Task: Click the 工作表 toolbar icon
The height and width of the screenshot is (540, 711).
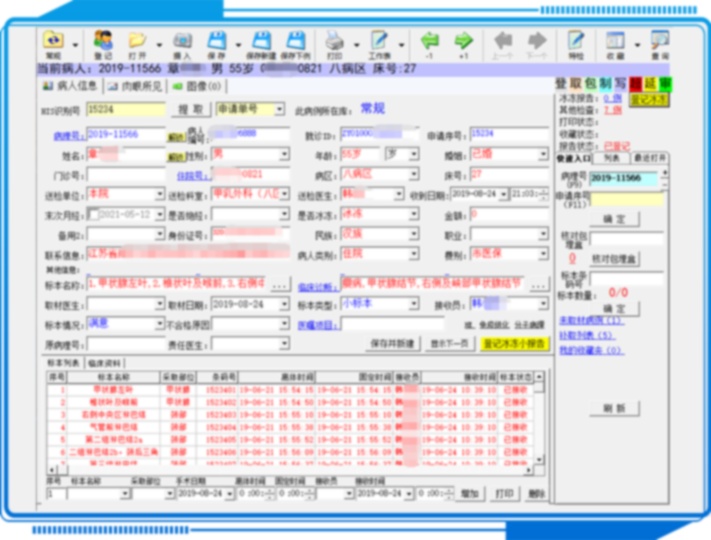Action: [x=379, y=42]
